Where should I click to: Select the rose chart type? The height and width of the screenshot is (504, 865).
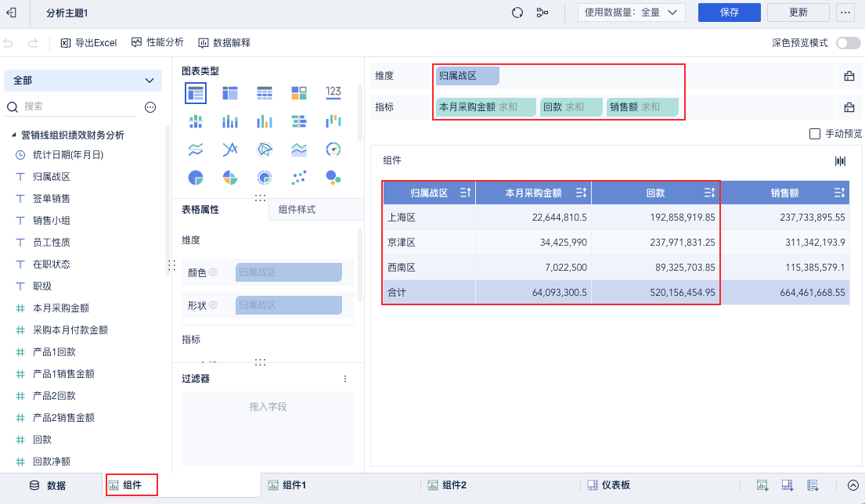[x=230, y=178]
